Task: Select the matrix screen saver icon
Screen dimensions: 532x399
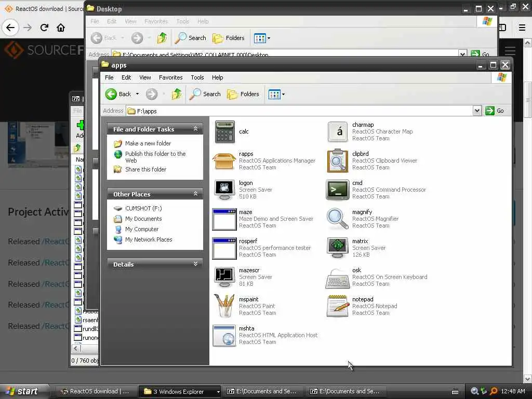Action: click(338, 248)
